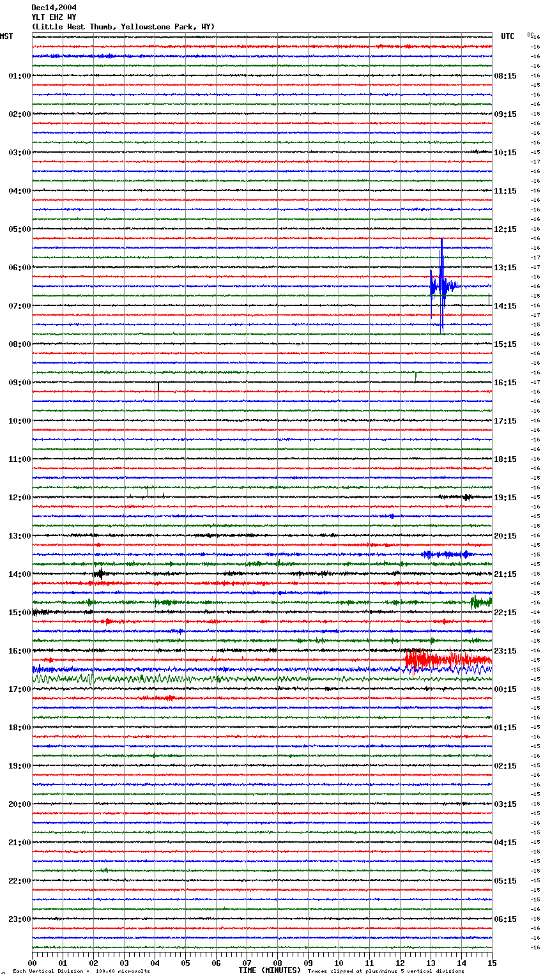Select the 19:00 MST time label
543x980 pixels.
(x=20, y=766)
